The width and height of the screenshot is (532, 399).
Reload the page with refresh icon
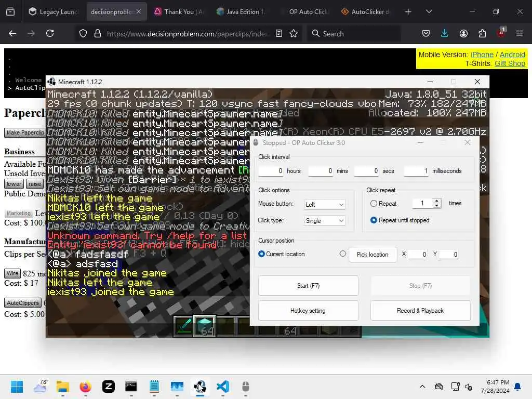(x=50, y=33)
